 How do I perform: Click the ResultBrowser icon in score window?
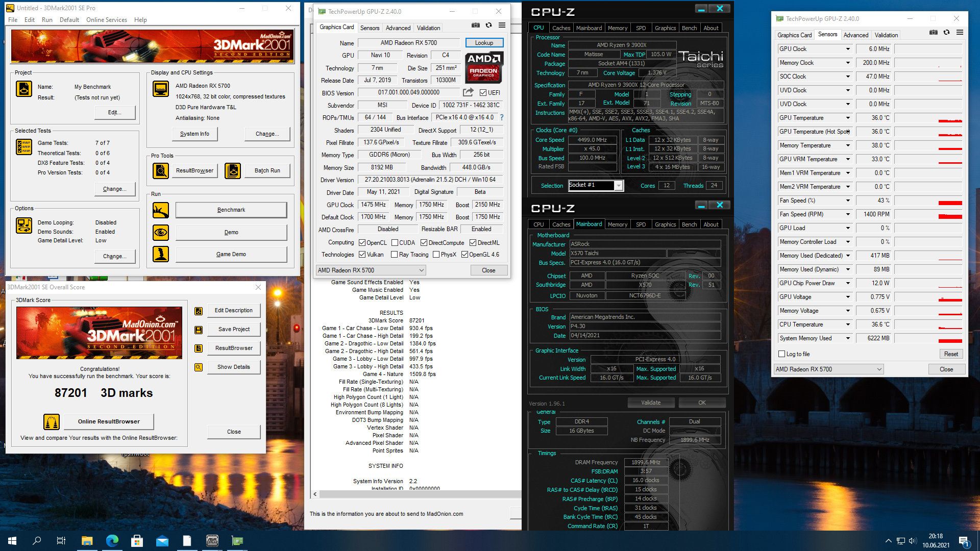[x=199, y=348]
